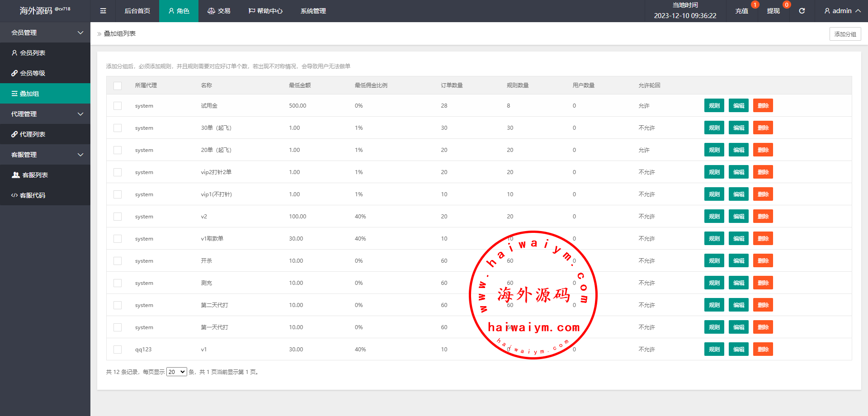Click the 添加分组 button
868x416 pixels.
[x=845, y=34]
